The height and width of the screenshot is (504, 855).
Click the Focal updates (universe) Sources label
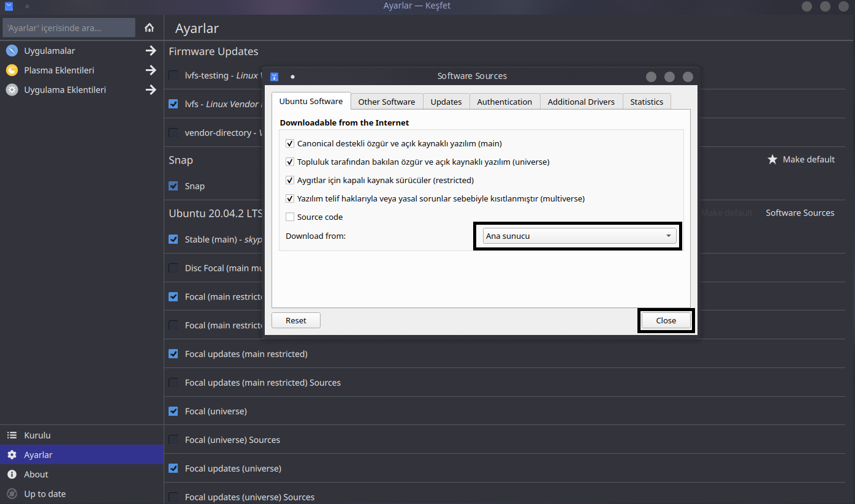pos(249,497)
